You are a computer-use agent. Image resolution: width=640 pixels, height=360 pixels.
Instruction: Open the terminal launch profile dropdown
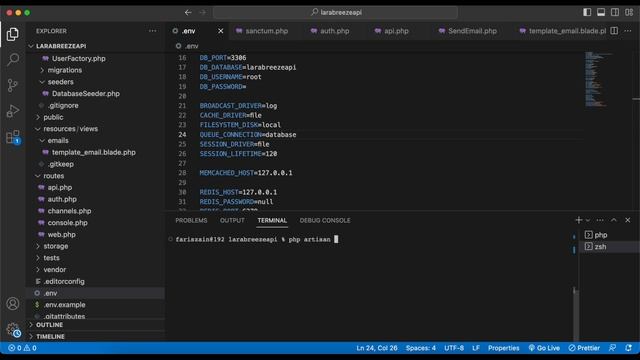(x=588, y=220)
